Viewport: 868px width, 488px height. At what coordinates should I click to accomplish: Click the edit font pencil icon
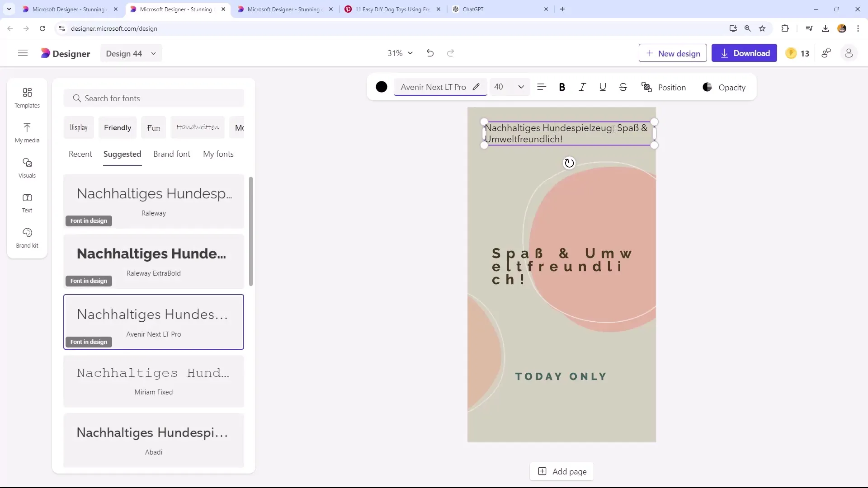coord(477,87)
